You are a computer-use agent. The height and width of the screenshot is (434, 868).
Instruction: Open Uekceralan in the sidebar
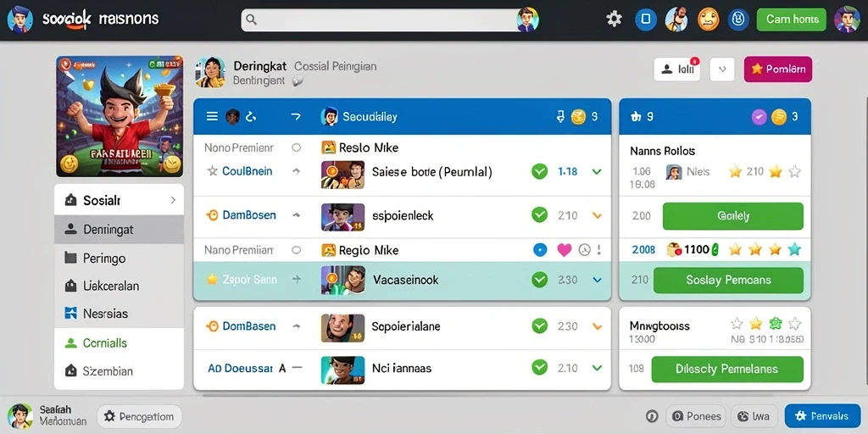(x=119, y=287)
